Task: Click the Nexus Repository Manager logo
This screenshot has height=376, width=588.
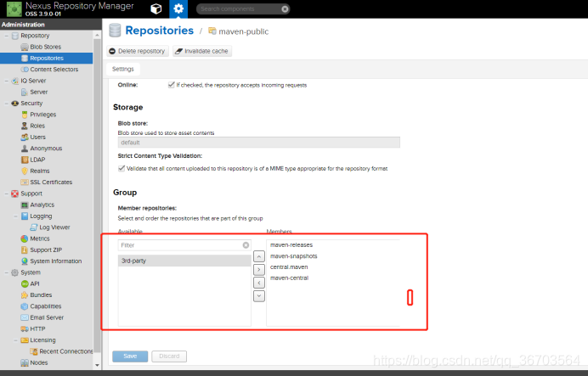Action: click(14, 9)
